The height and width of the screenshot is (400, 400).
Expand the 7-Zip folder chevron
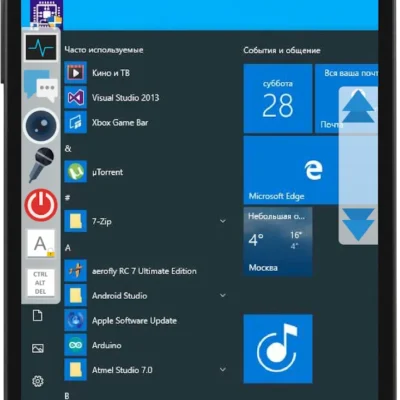[x=223, y=221]
